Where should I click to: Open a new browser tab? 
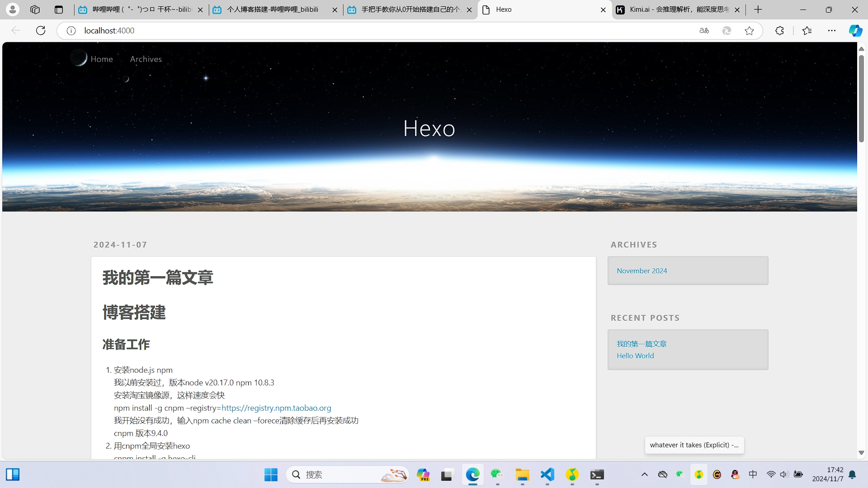point(758,9)
